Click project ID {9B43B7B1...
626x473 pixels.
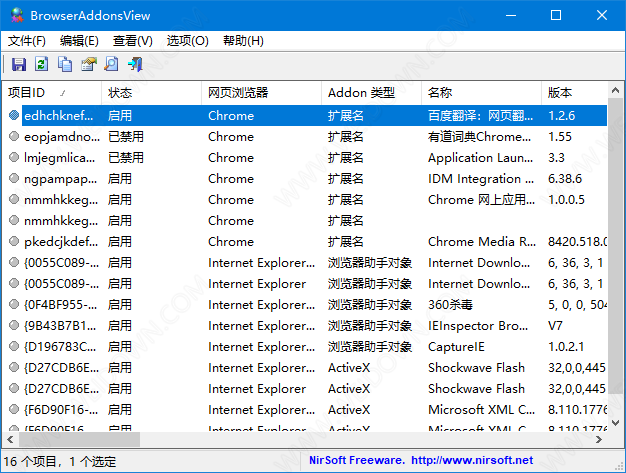tap(60, 326)
